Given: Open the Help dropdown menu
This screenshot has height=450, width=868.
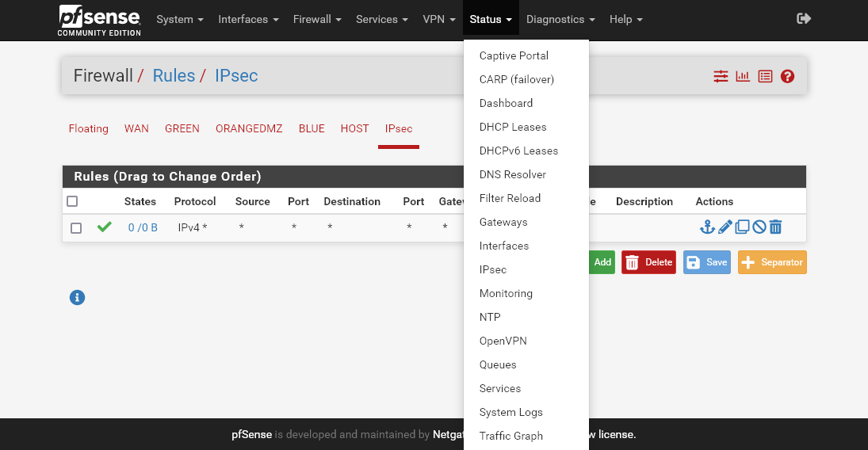Looking at the screenshot, I should (x=626, y=19).
